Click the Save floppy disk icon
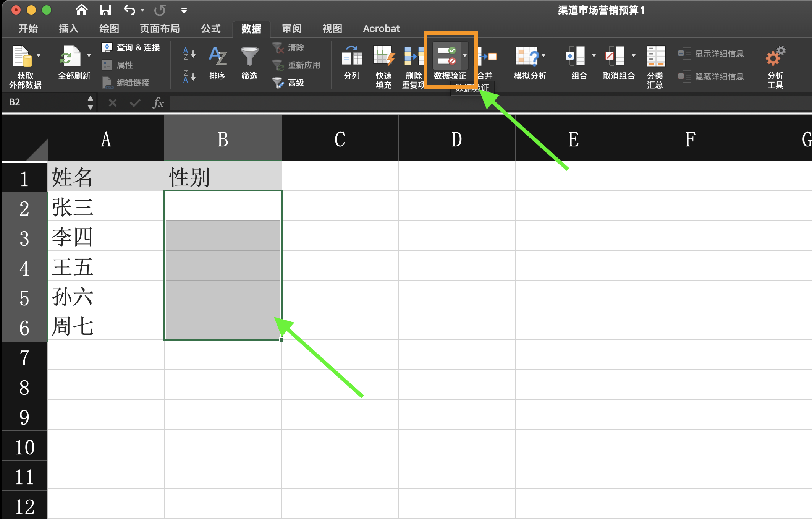 (105, 10)
